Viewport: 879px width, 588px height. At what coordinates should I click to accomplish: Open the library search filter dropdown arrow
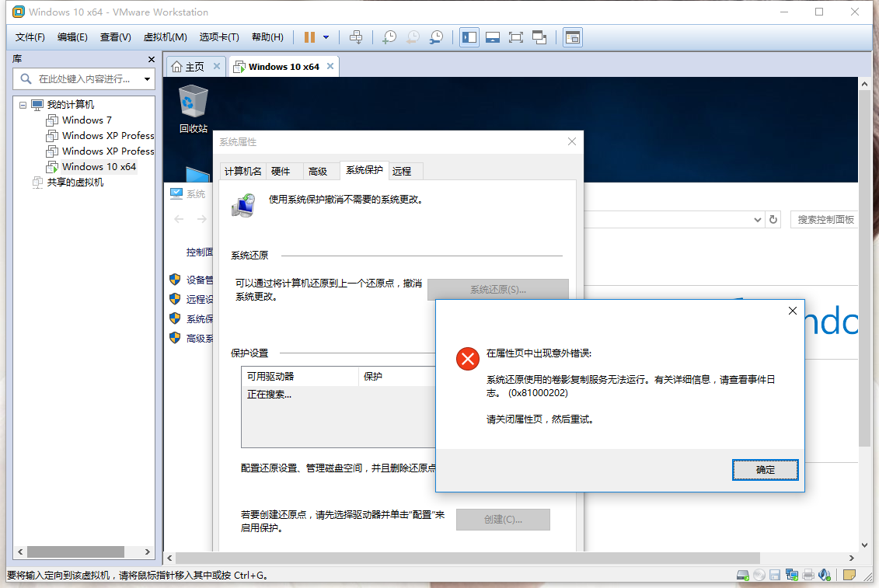147,79
